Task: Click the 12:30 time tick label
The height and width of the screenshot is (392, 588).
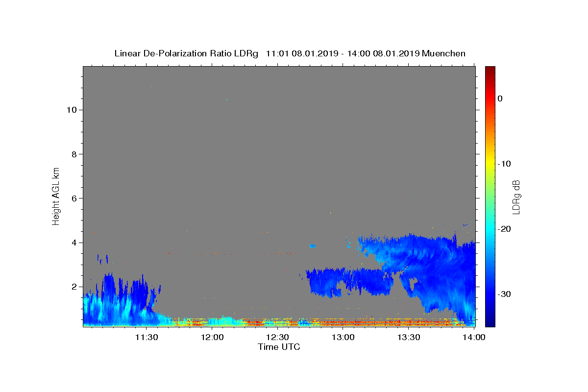Action: [278, 338]
